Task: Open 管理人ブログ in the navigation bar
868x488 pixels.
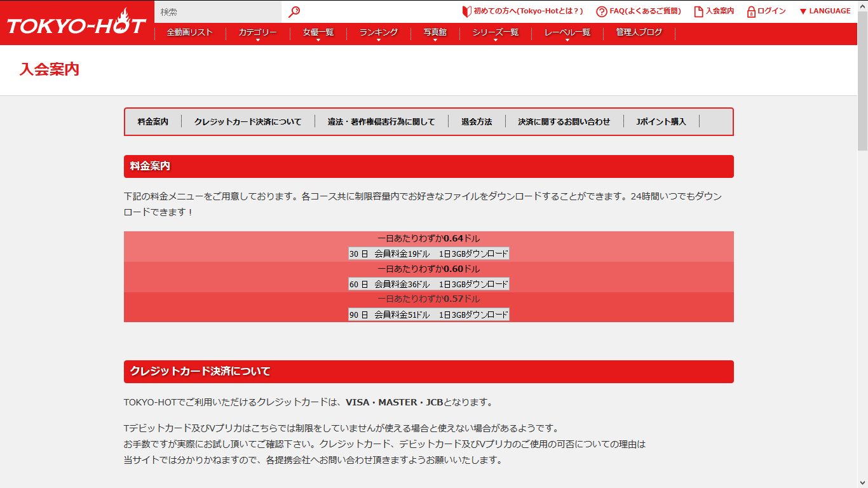Action: [x=639, y=32]
